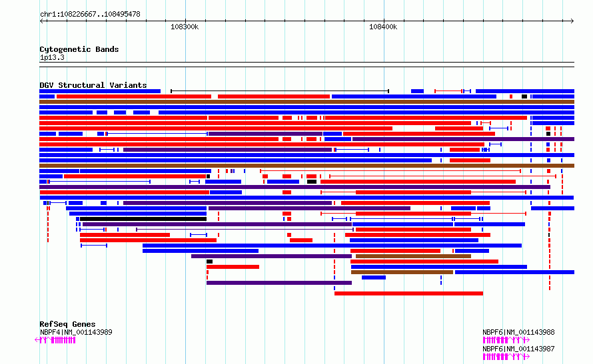Click the 108400k scale tick label
The height and width of the screenshot is (364, 593).
(383, 27)
